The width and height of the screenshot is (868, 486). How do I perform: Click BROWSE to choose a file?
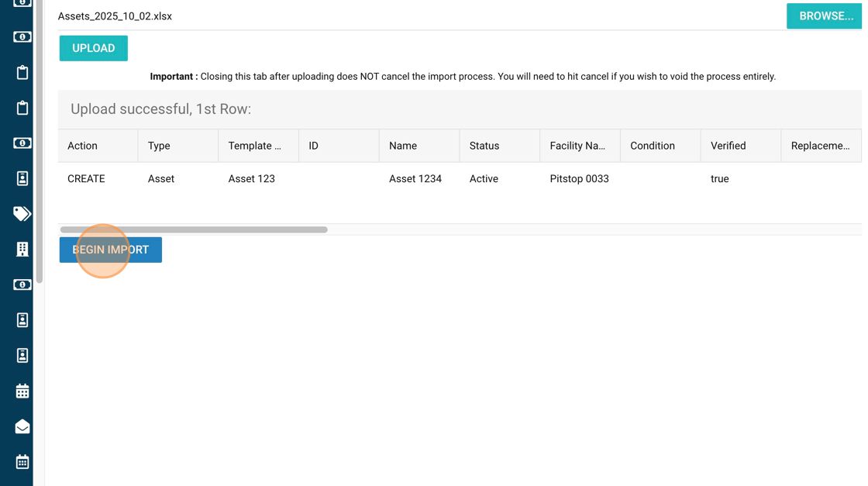click(x=825, y=16)
